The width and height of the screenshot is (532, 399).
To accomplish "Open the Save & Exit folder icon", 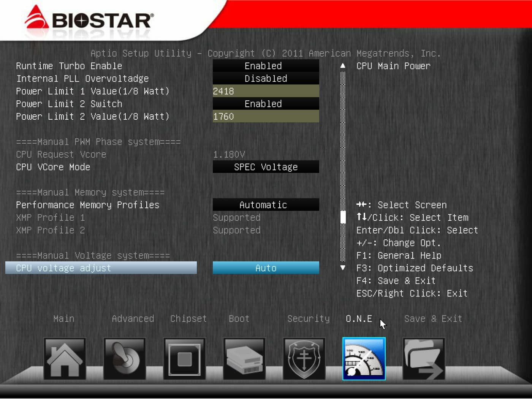I will point(424,359).
